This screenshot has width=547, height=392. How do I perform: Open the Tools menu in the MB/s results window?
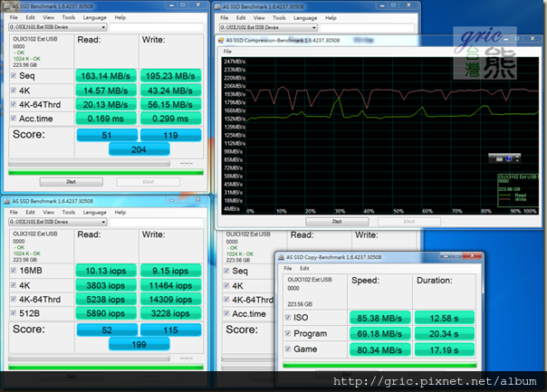click(x=69, y=17)
